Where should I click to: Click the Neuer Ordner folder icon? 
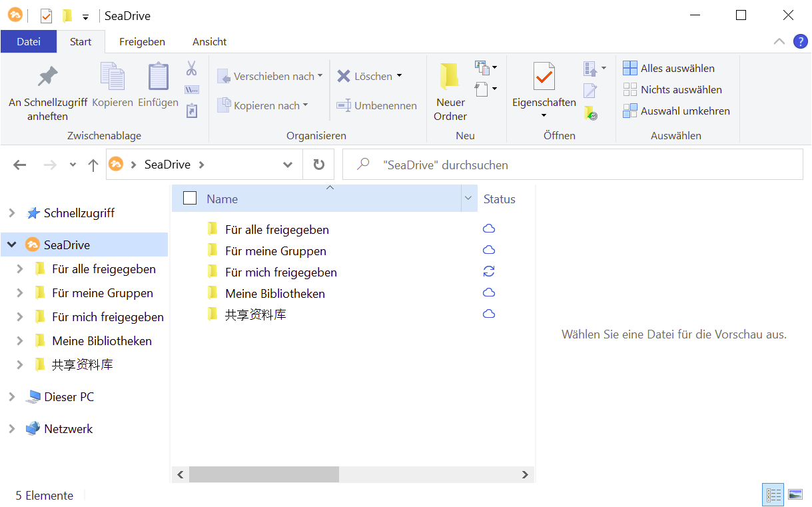tap(450, 77)
